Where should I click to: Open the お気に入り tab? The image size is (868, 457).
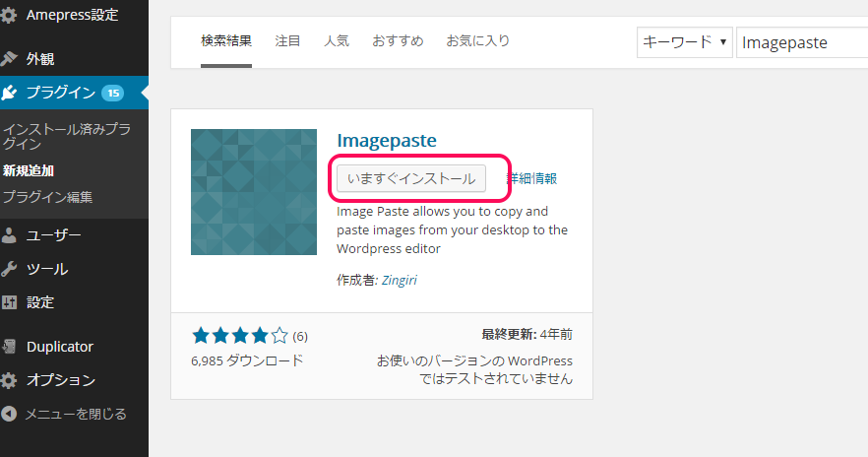click(x=477, y=41)
